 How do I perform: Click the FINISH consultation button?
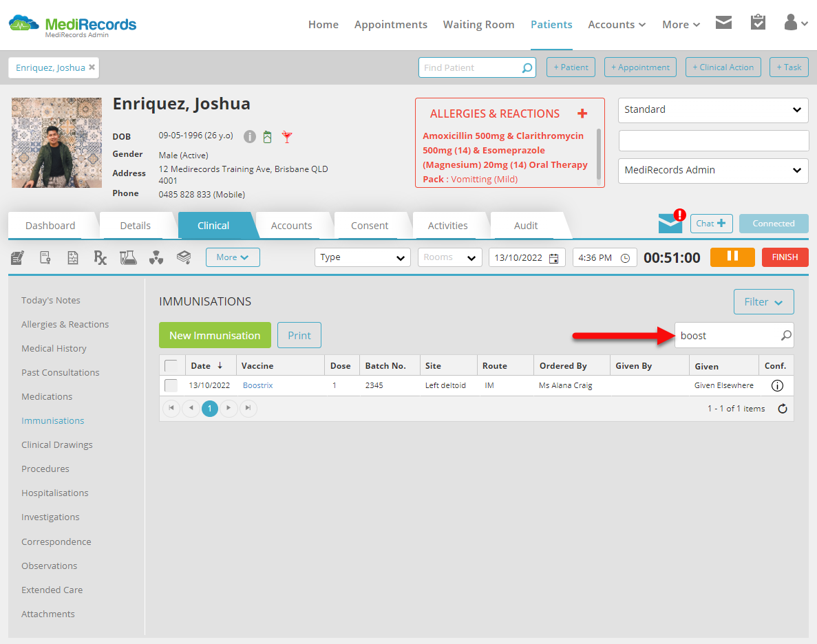tap(785, 257)
